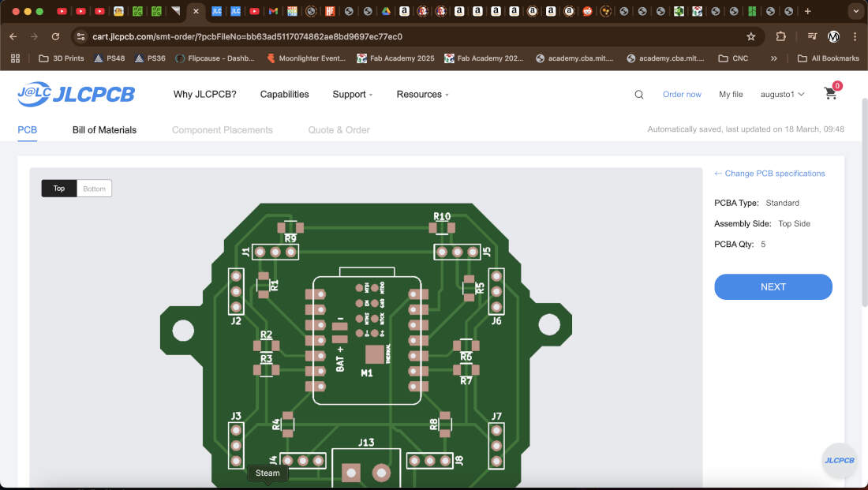Show hidden bookmarks overflow chevron
This screenshot has width=868, height=490.
point(774,58)
